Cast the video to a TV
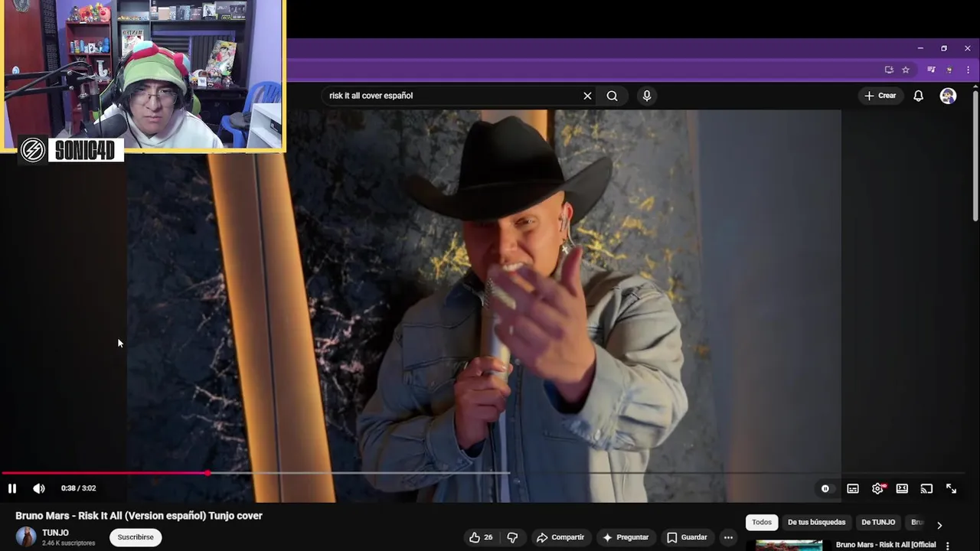The height and width of the screenshot is (551, 980). (x=926, y=488)
